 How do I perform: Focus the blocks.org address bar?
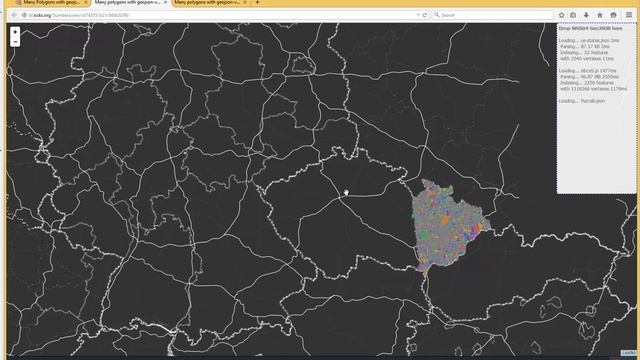pyautogui.click(x=220, y=15)
